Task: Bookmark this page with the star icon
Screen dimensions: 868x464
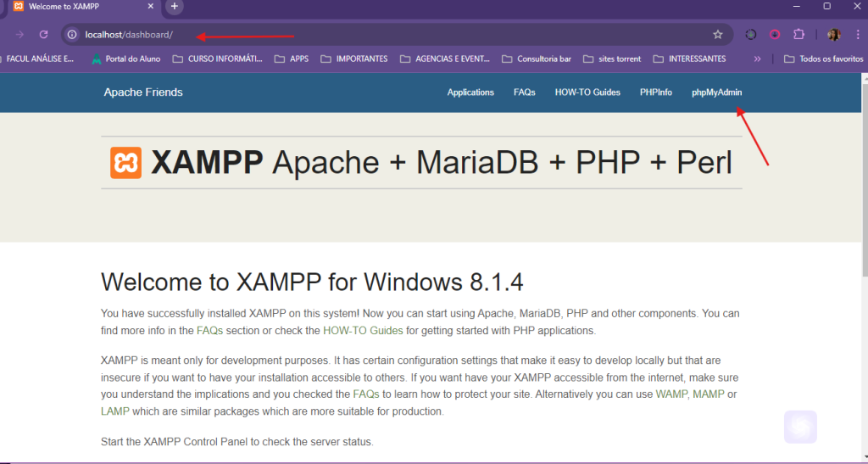Action: coord(718,35)
